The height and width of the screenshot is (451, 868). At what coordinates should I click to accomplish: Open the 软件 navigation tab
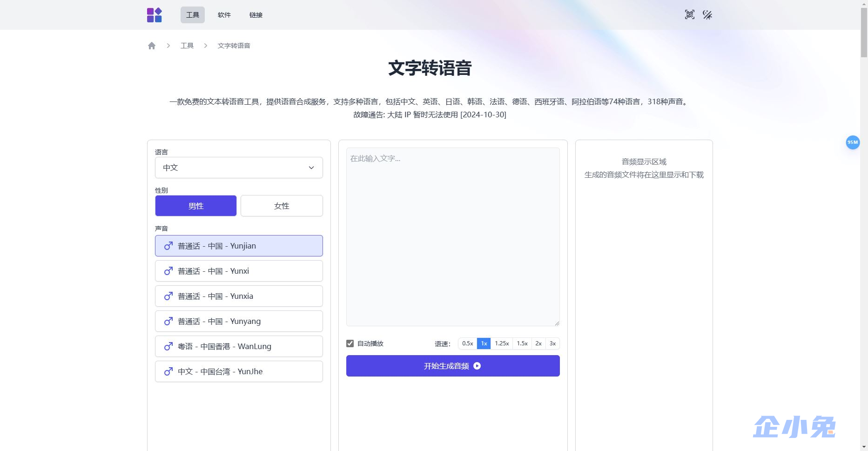click(x=224, y=15)
